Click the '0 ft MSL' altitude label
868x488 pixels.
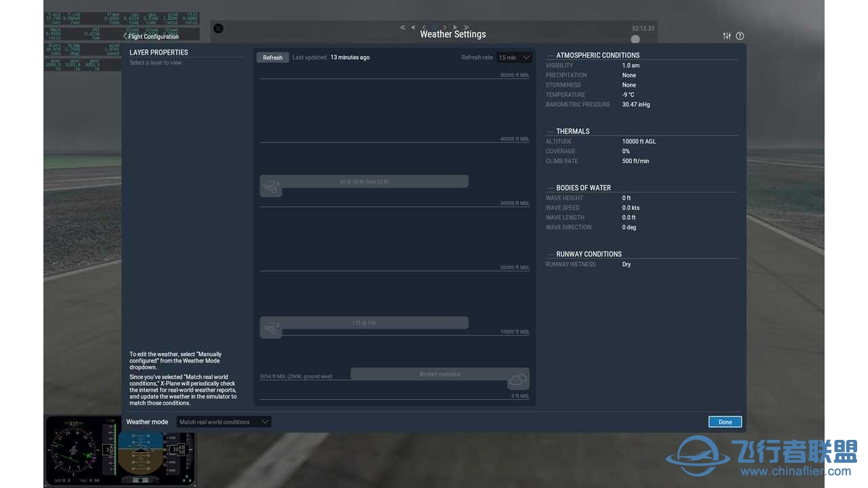pyautogui.click(x=520, y=396)
